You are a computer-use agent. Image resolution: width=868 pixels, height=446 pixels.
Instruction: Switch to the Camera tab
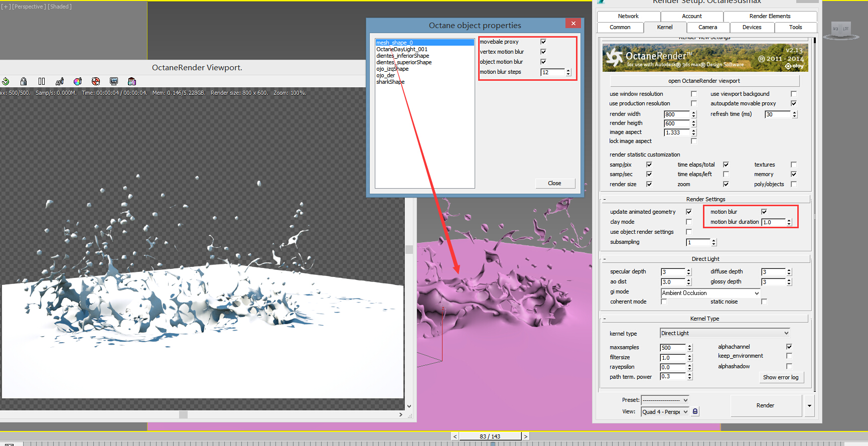pos(707,27)
